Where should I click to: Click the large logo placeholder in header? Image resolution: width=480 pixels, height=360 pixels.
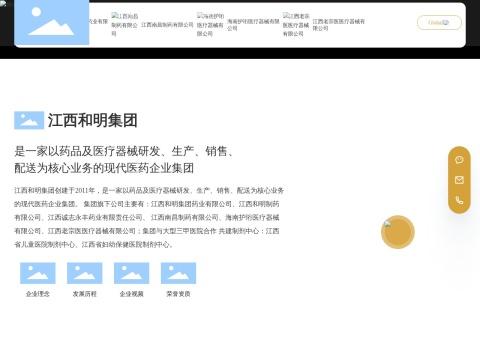coord(52,22)
